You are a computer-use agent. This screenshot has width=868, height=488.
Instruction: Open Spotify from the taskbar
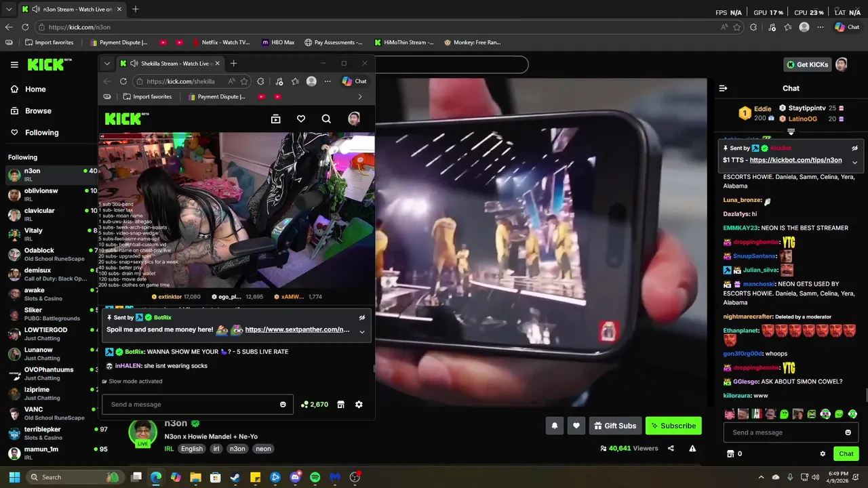tap(315, 477)
